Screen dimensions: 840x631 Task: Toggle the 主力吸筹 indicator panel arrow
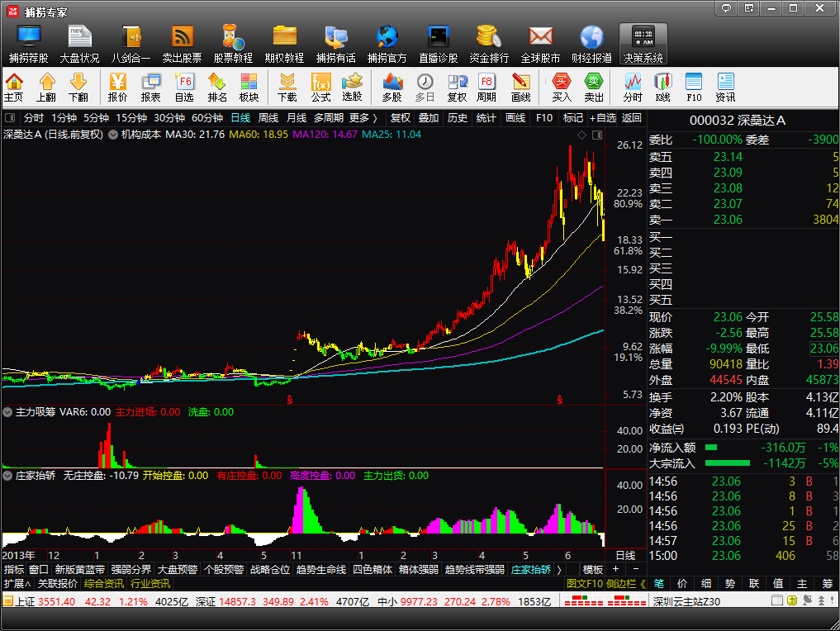click(x=8, y=412)
